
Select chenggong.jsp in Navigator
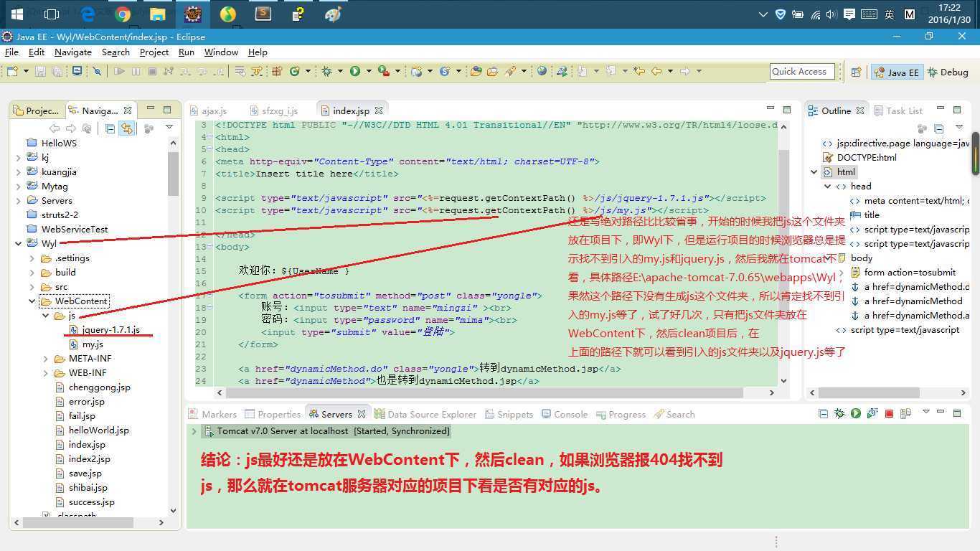(93, 387)
